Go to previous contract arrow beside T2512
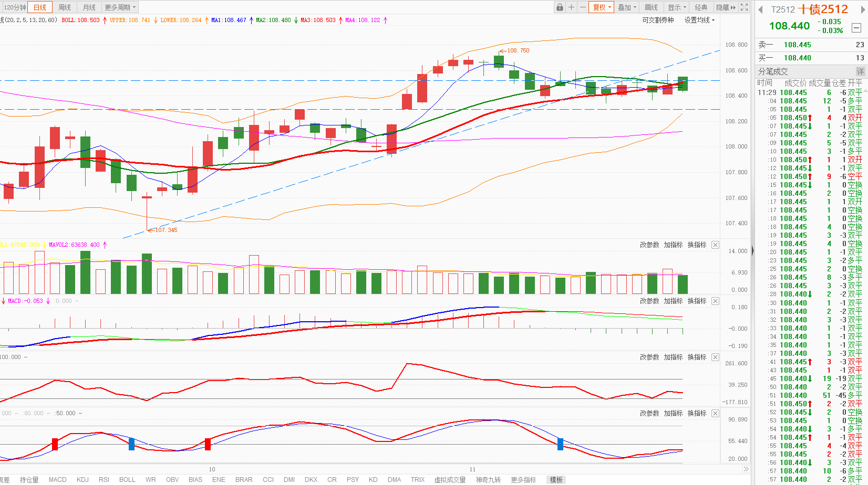 [x=760, y=9]
